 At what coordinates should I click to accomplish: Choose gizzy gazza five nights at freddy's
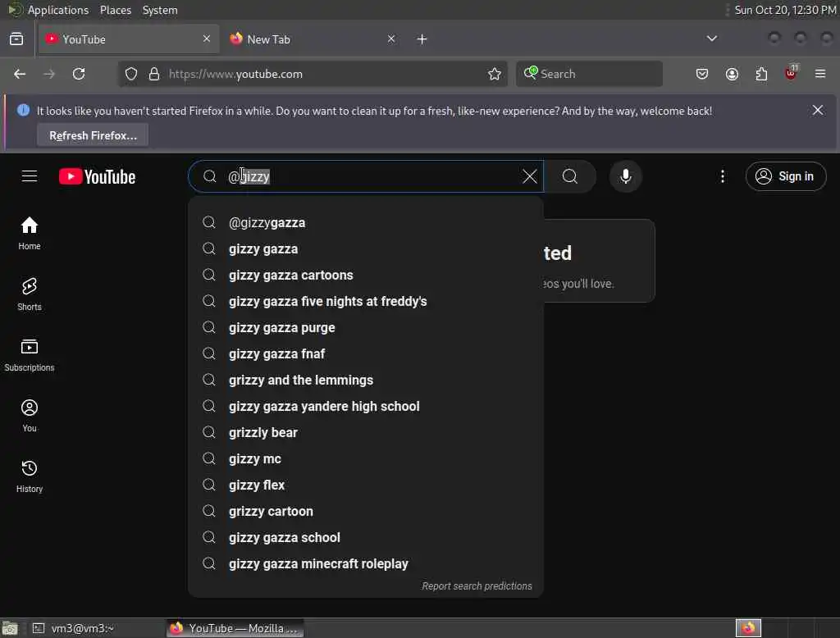[x=366, y=302]
